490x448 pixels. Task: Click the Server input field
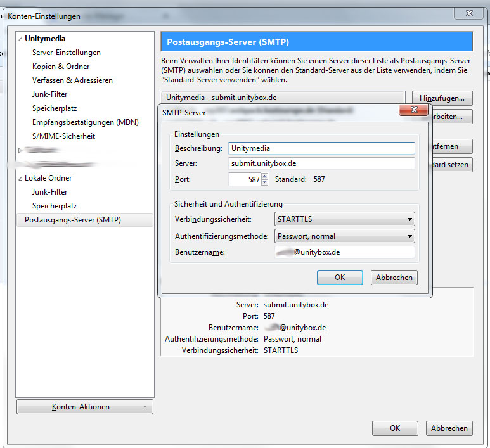321,163
